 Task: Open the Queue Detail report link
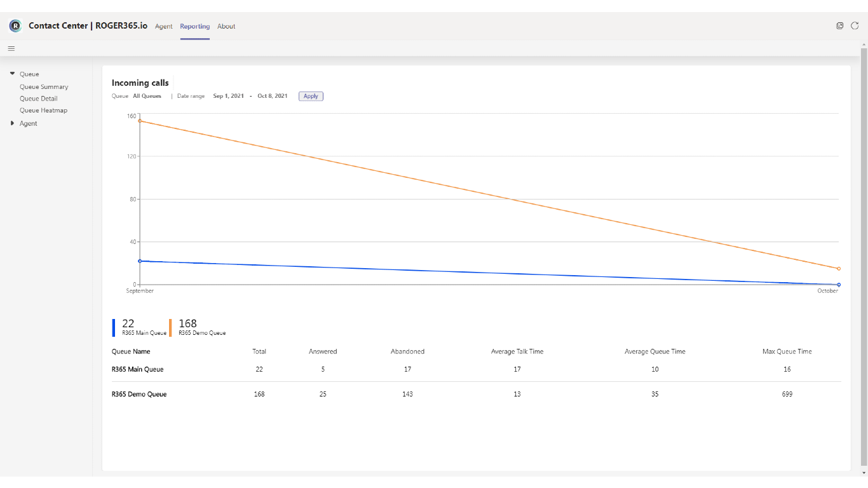[x=39, y=98]
